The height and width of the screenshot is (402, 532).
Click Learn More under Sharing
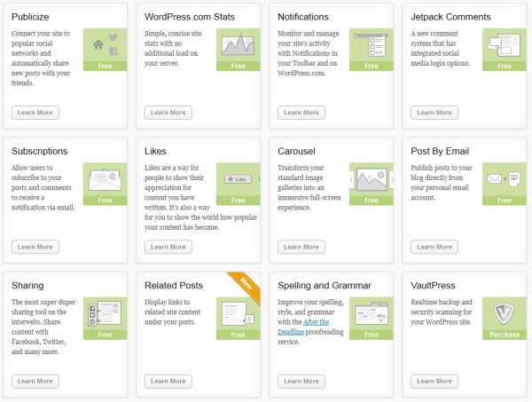click(x=35, y=381)
